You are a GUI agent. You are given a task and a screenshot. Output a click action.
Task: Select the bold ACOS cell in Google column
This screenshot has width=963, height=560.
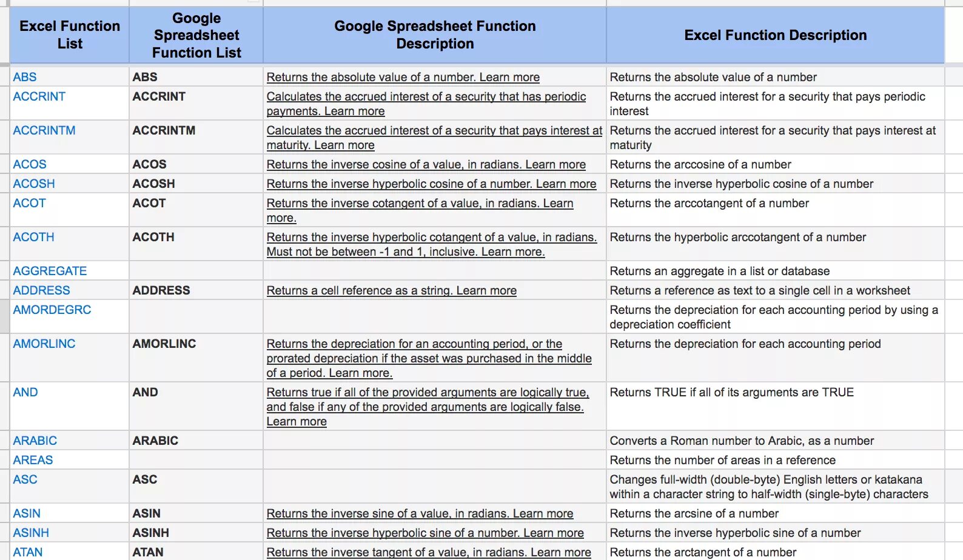click(x=196, y=164)
